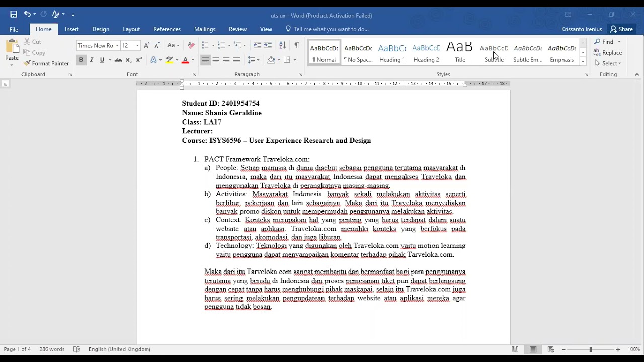This screenshot has width=644, height=362.
Task: Click the 286 words count
Action: (x=52, y=349)
